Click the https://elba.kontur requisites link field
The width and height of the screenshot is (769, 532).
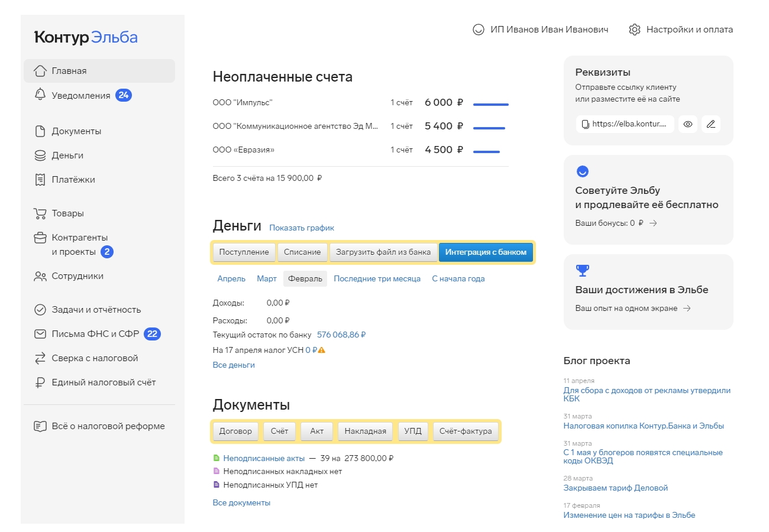pos(625,124)
